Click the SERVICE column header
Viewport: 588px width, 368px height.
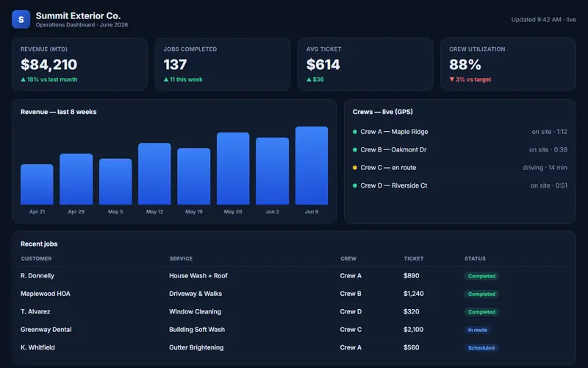click(181, 259)
